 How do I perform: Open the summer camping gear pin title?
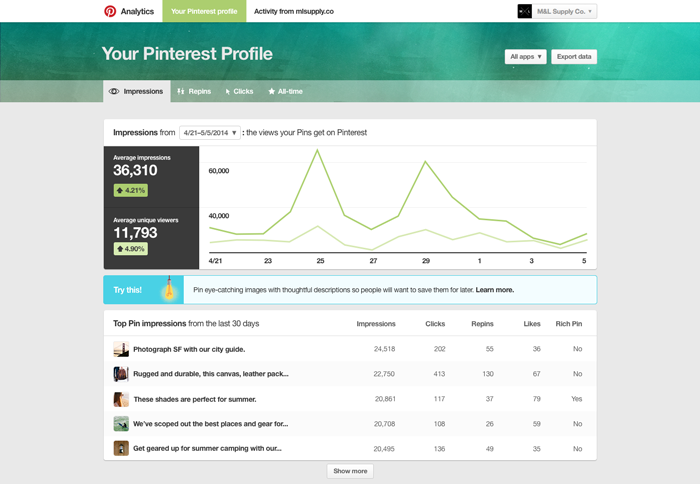207,449
